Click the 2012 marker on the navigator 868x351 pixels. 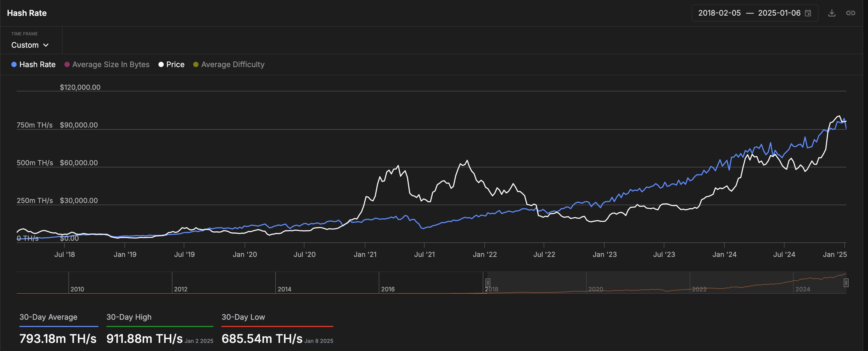point(180,289)
